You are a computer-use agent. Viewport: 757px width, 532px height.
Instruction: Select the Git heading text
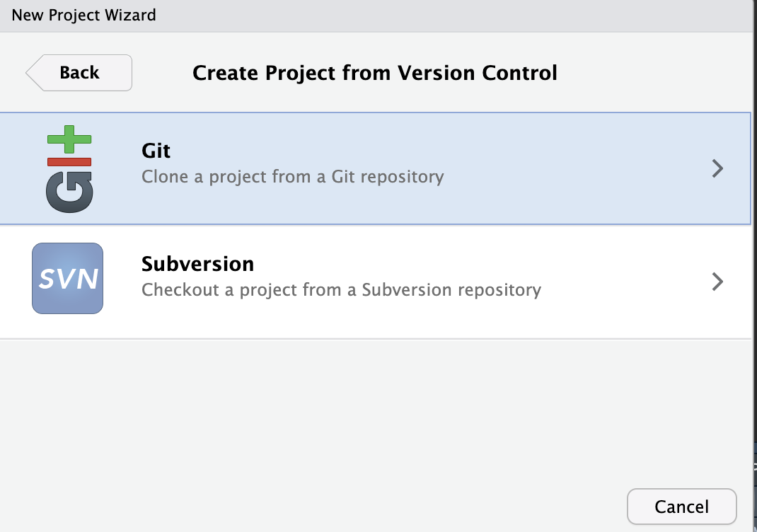(x=156, y=151)
